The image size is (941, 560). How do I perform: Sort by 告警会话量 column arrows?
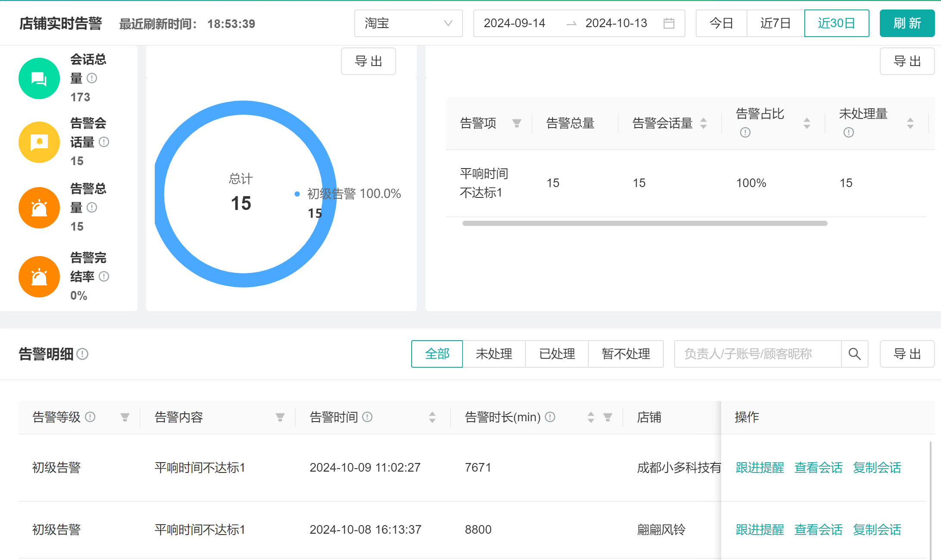[x=703, y=123]
